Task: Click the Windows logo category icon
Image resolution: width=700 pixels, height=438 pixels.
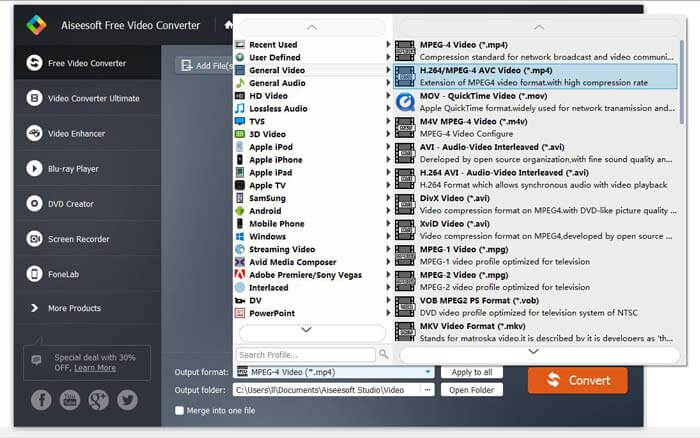Action: (x=240, y=236)
